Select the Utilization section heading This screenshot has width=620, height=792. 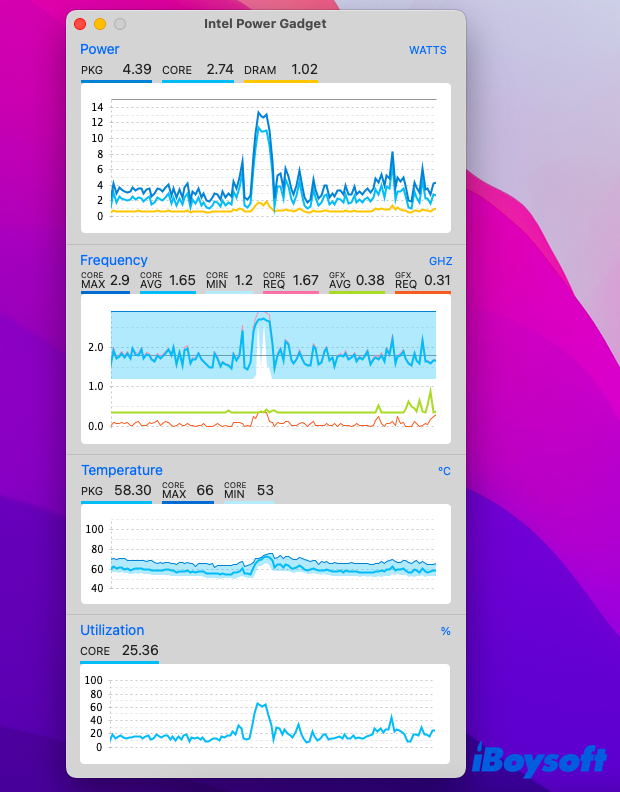pyautogui.click(x=112, y=630)
